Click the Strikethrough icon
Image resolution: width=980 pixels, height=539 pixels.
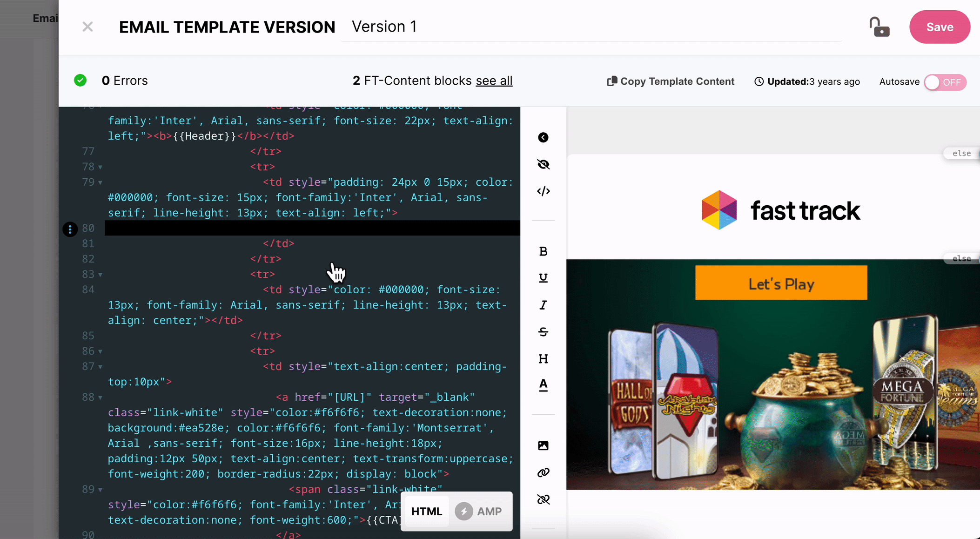[x=543, y=332]
